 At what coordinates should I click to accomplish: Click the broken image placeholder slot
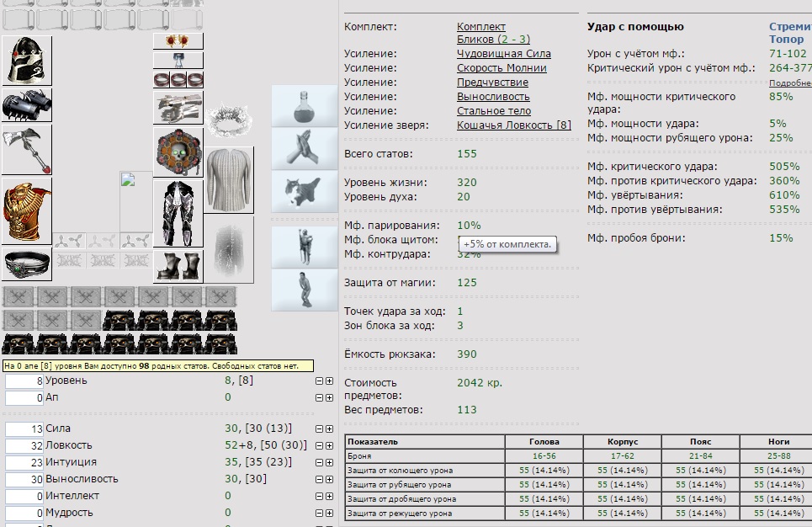point(136,202)
